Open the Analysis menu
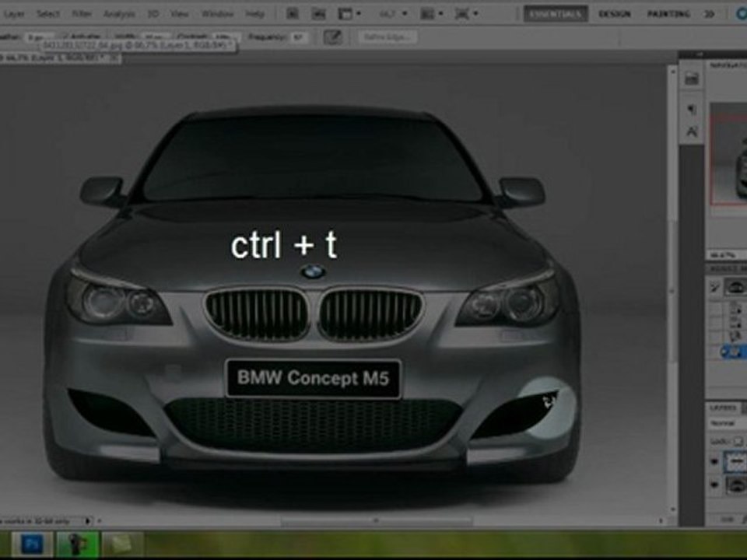Screen dimensions: 747x560 pos(119,14)
